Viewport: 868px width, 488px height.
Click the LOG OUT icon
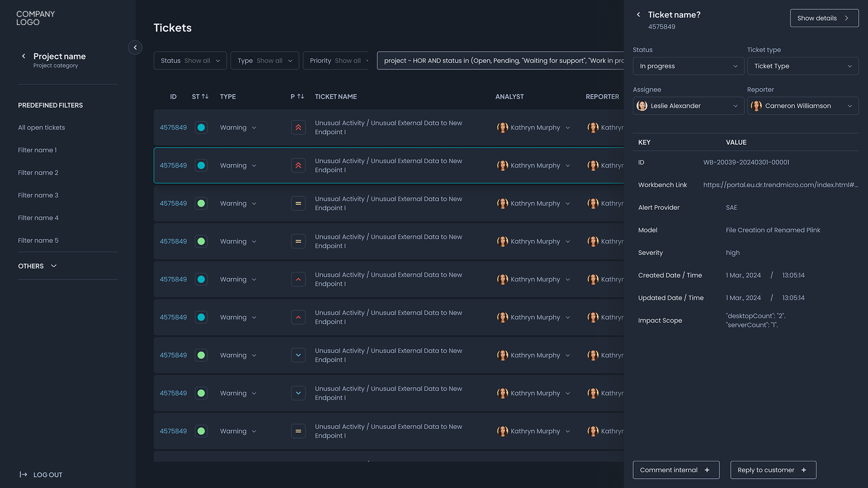click(23, 474)
